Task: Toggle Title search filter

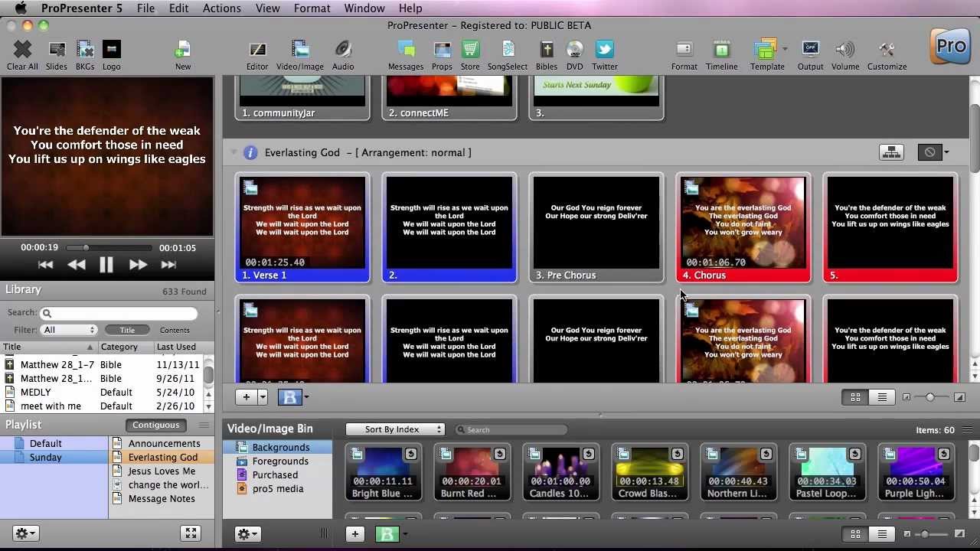Action: [x=127, y=330]
